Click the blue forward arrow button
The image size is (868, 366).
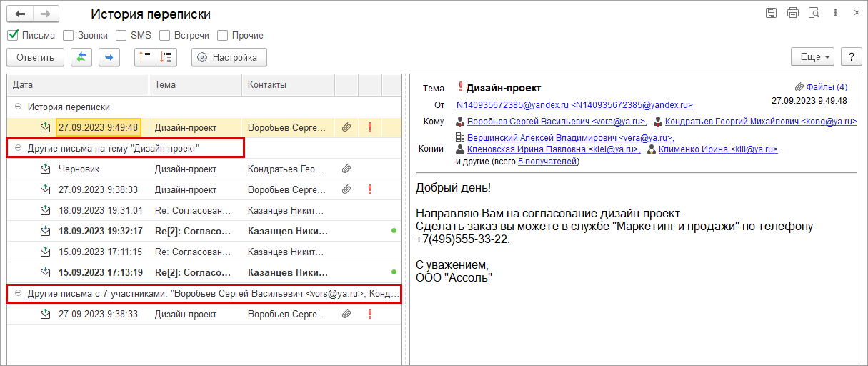click(109, 57)
